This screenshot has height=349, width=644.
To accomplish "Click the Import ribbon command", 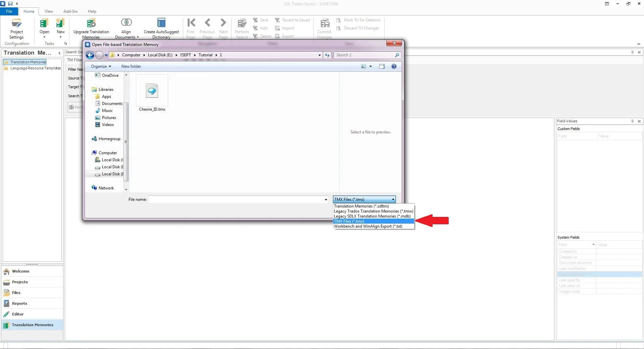I will [285, 28].
